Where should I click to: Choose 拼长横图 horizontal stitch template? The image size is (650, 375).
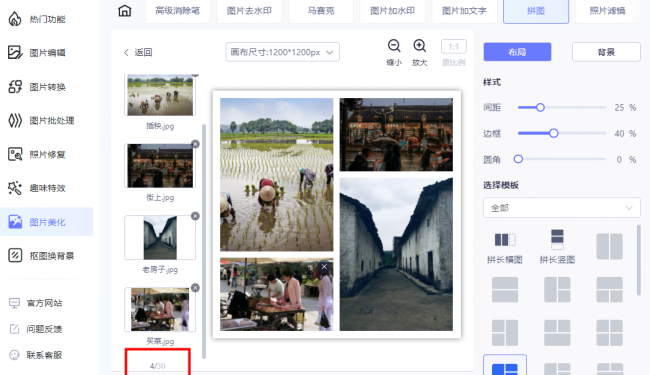pos(504,247)
